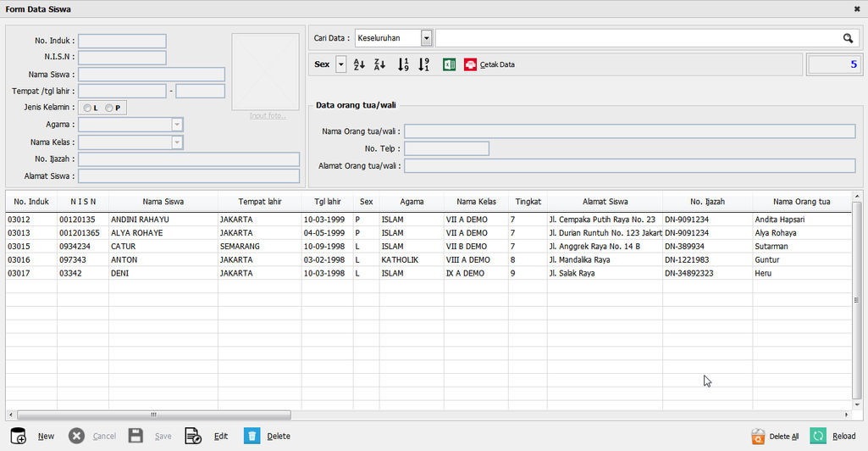Click the Nama Siswa column header
The height and width of the screenshot is (451, 868).
coord(163,202)
